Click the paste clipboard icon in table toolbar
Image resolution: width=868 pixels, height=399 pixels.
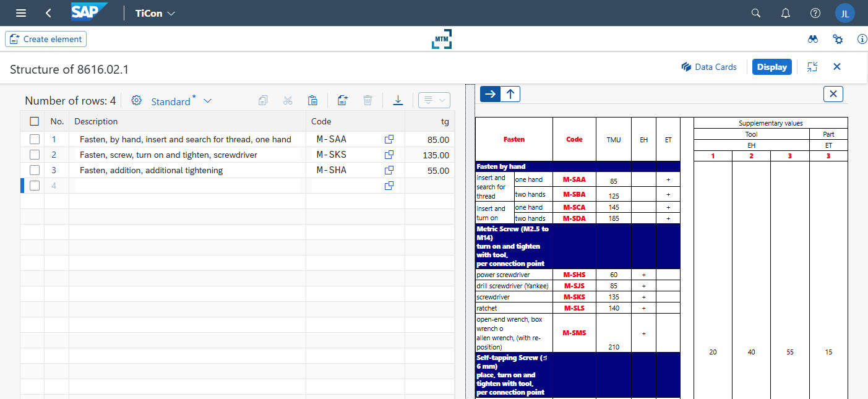312,100
